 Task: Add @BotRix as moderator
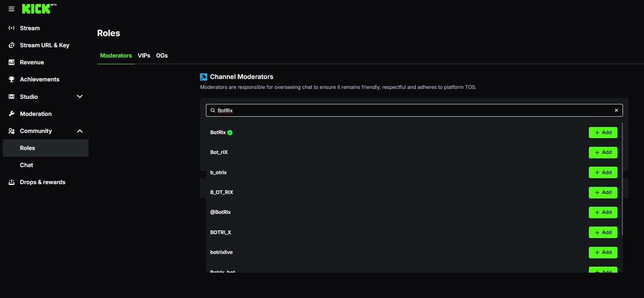[603, 212]
